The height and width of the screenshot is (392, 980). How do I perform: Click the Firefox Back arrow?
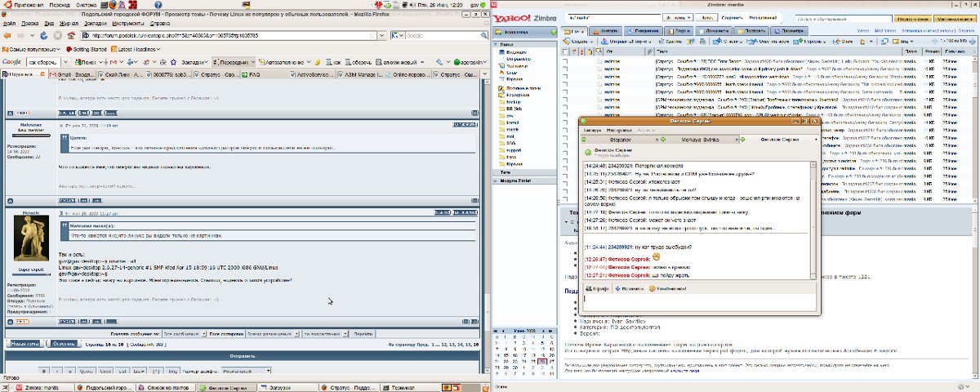pos(8,35)
